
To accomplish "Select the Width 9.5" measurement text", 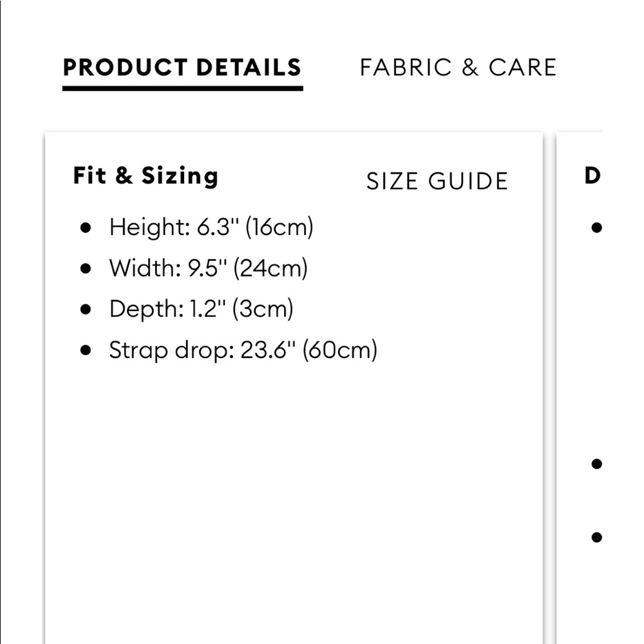I will click(x=208, y=268).
